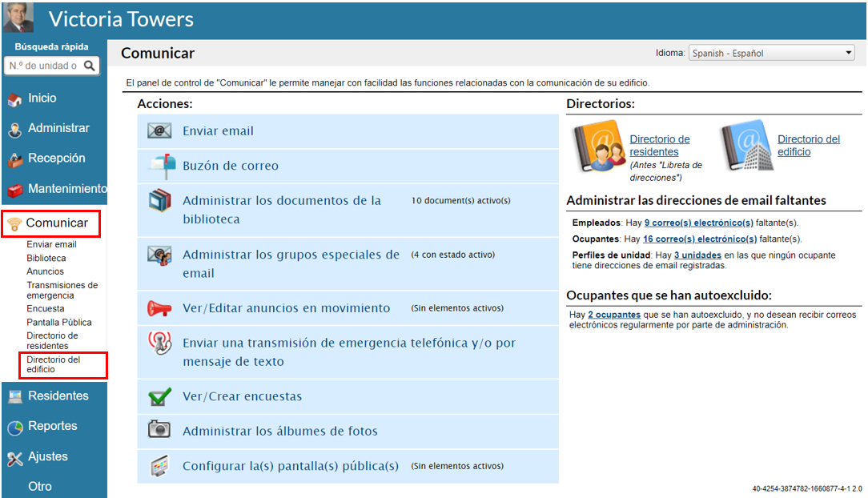Open the Directorio del edificio link
The image size is (868, 498).
point(808,146)
